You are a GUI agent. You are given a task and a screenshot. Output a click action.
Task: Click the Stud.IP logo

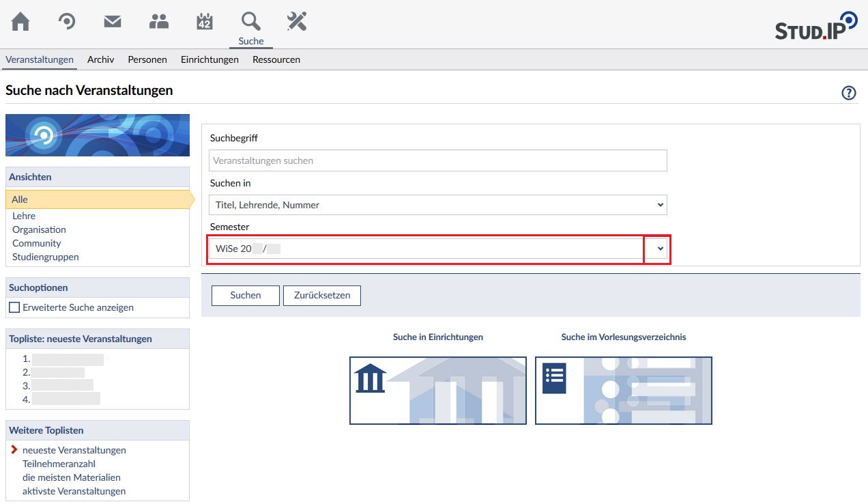[x=815, y=26]
